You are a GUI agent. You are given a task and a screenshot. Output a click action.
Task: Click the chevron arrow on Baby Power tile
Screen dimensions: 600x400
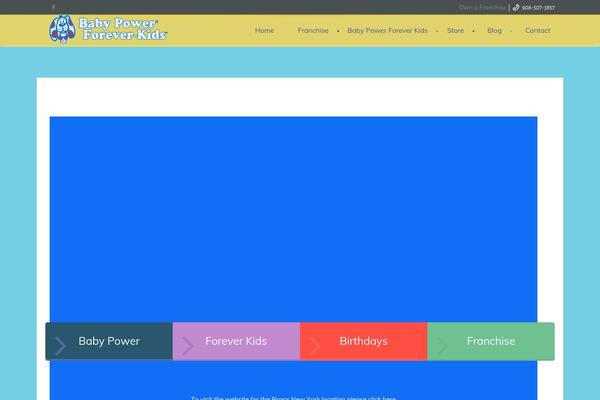click(60, 346)
